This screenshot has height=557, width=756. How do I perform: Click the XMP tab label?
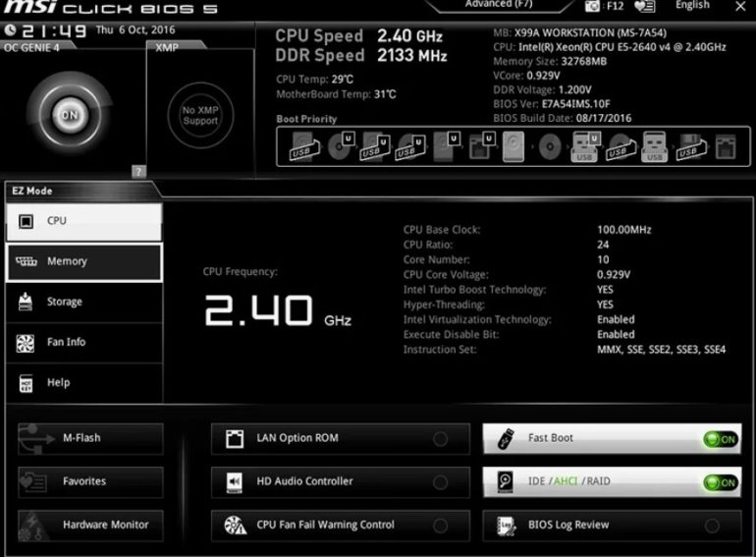(167, 48)
